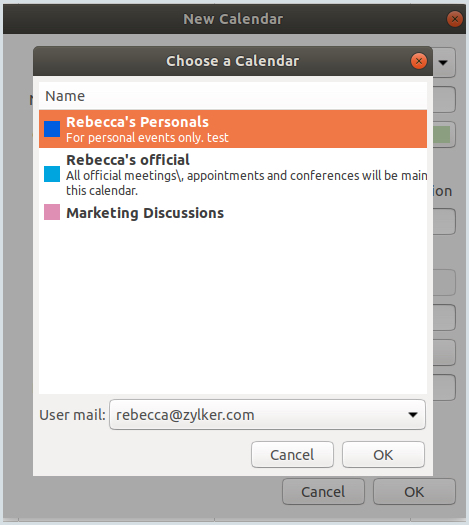Click the arrow of the User mail combo box

click(413, 415)
